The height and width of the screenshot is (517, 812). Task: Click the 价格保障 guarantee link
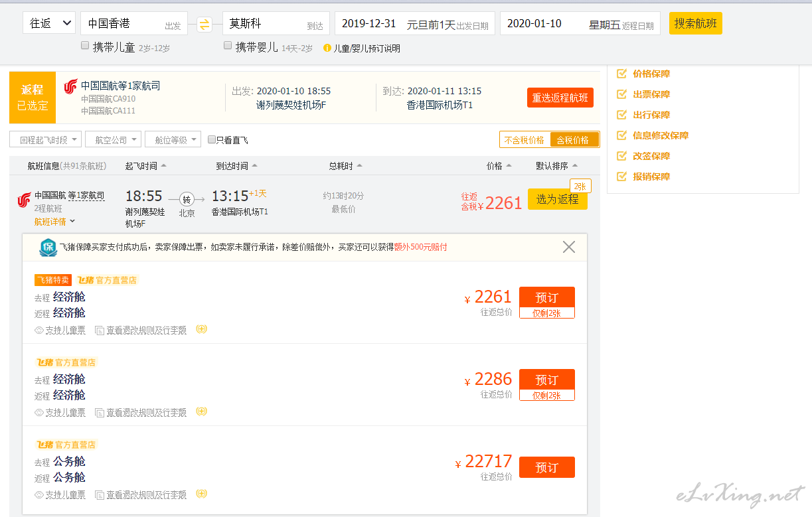[x=651, y=74]
